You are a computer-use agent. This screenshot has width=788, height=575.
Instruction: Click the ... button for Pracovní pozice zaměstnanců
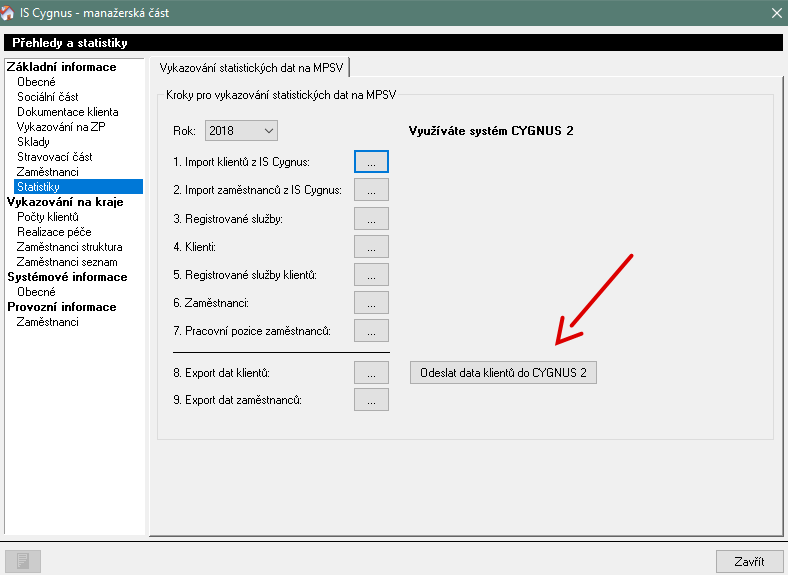pyautogui.click(x=371, y=331)
